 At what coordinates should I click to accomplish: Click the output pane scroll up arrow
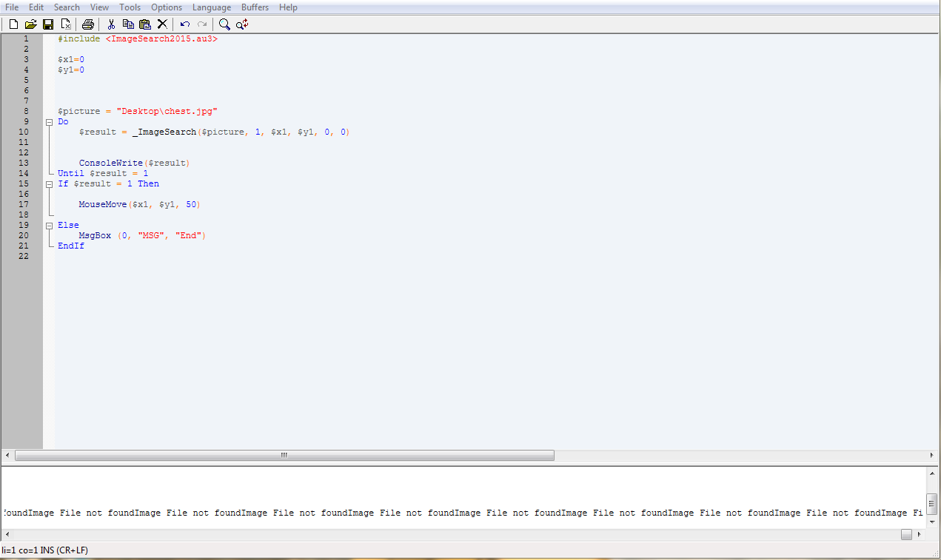[x=932, y=473]
